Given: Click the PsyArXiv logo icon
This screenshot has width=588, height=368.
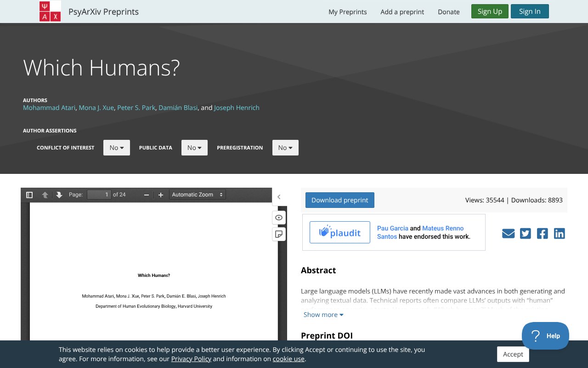Looking at the screenshot, I should pos(50,11).
